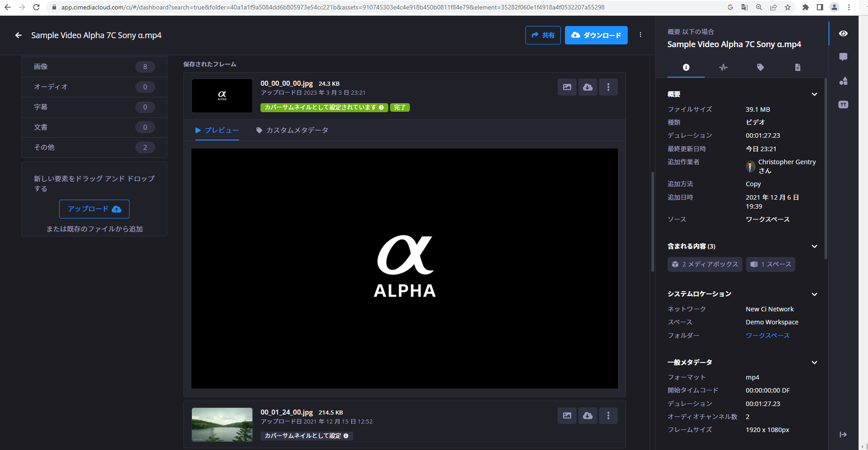868x450 pixels.
Task: Click カバーサムネイルとして設定されています green badge
Action: (x=324, y=107)
